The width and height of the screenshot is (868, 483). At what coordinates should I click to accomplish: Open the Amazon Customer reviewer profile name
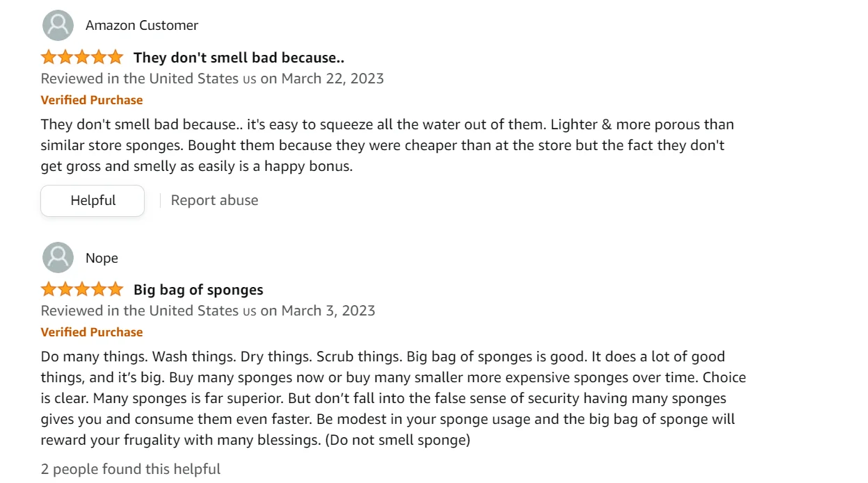142,26
